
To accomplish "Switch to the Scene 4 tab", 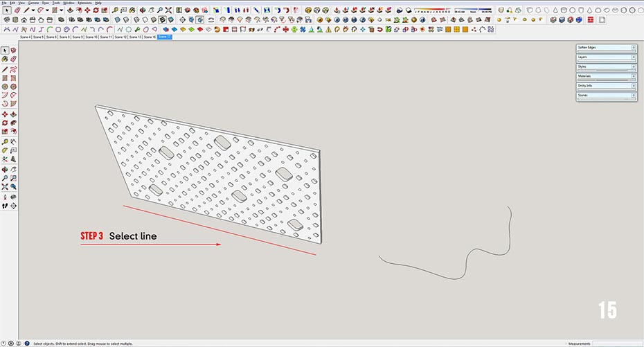I will click(26, 37).
